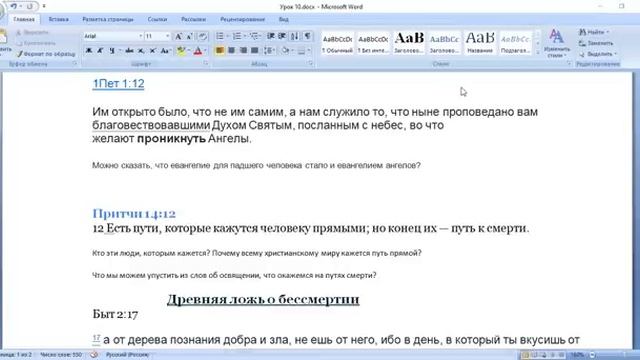Open Главная (Home) ribbon tab
640x360 pixels.
point(24,19)
